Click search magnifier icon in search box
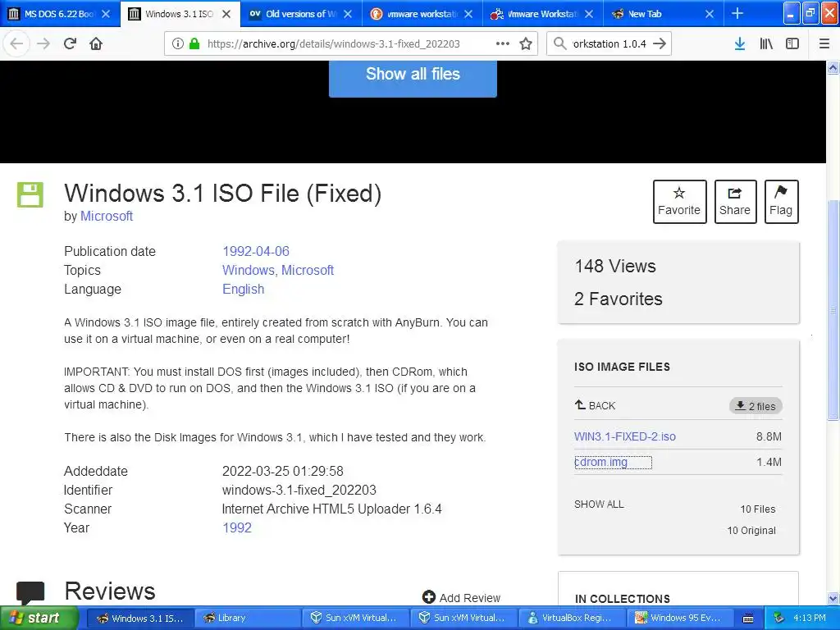The height and width of the screenshot is (630, 840). pos(559,43)
